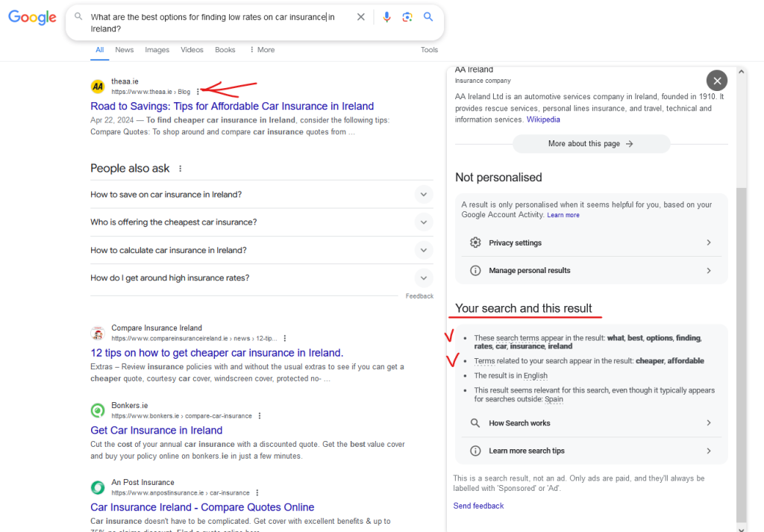Viewport: 764px width, 532px height.
Task: Open the More search filters dropdown
Action: (262, 50)
